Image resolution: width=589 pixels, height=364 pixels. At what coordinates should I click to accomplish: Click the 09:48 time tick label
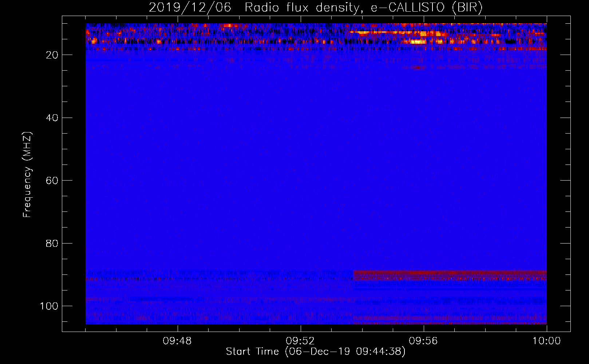tap(177, 341)
